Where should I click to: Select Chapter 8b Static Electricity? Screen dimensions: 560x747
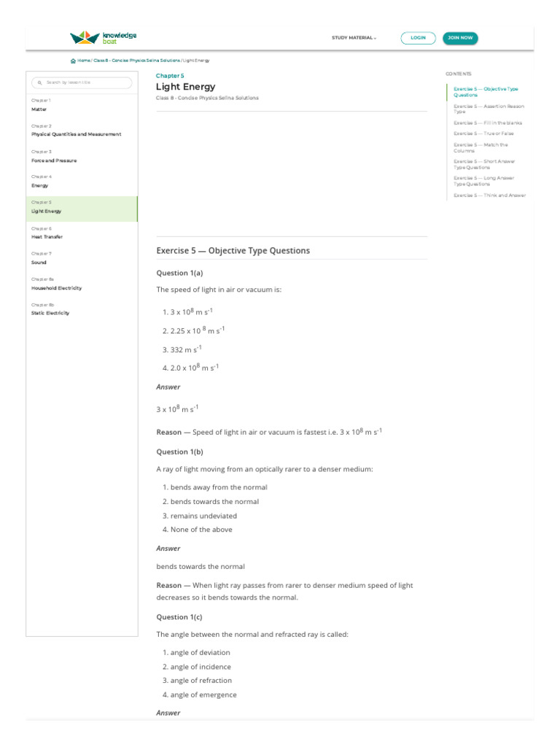tap(50, 313)
